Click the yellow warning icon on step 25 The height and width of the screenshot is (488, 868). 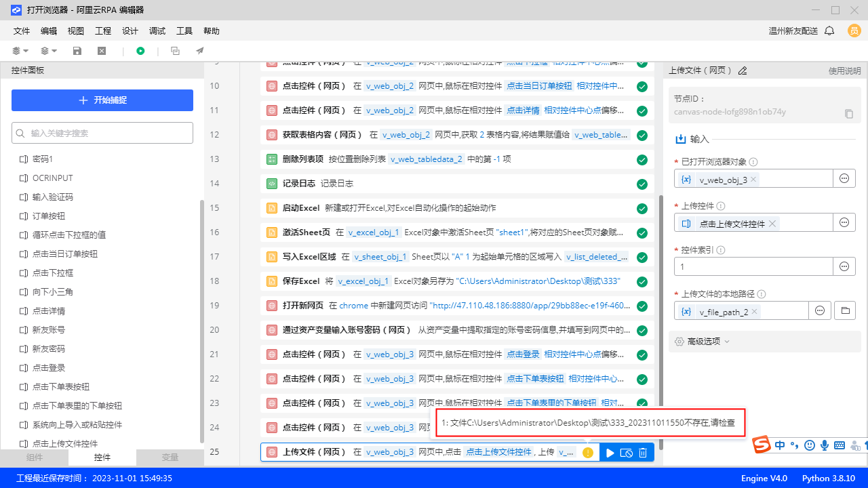588,453
